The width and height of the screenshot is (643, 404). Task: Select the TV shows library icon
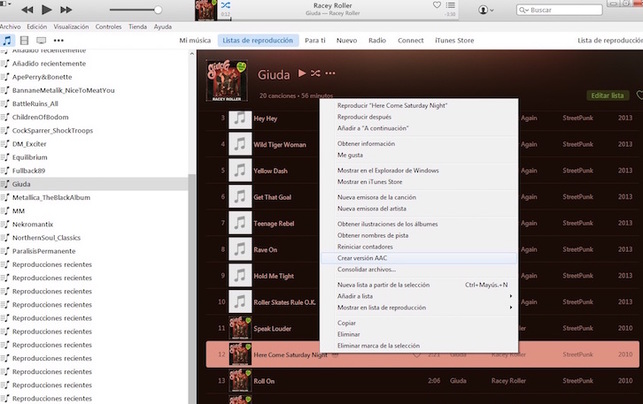[x=41, y=40]
